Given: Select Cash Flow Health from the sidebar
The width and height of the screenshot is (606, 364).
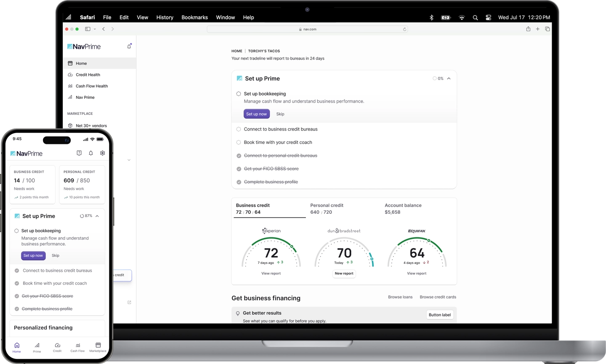Looking at the screenshot, I should click(91, 86).
